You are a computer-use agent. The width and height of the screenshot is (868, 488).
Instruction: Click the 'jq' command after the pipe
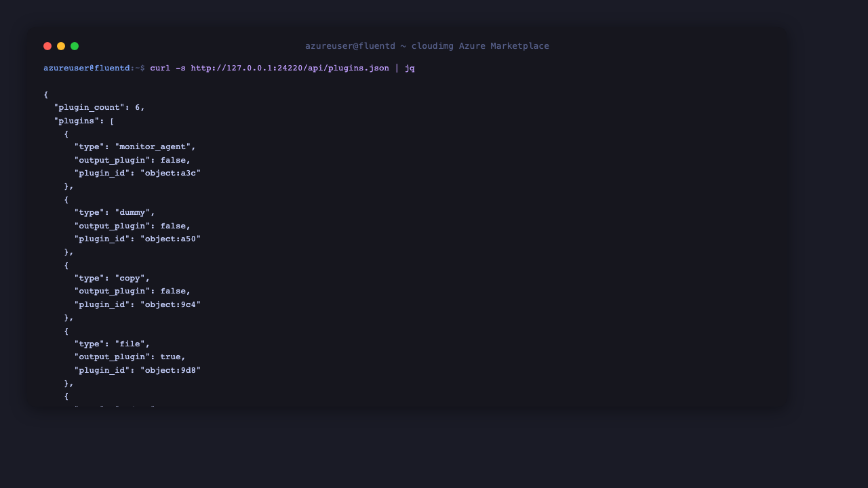[x=410, y=68]
